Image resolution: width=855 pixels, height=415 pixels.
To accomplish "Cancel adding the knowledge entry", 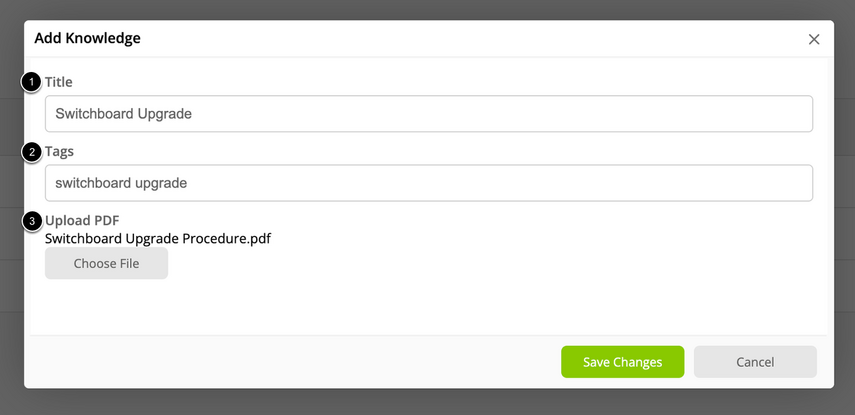I will pos(755,362).
